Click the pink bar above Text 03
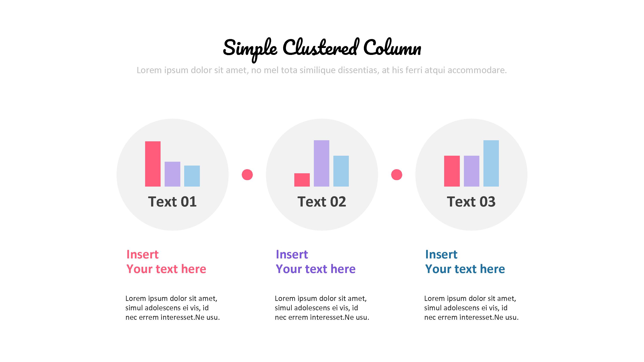 (x=452, y=171)
